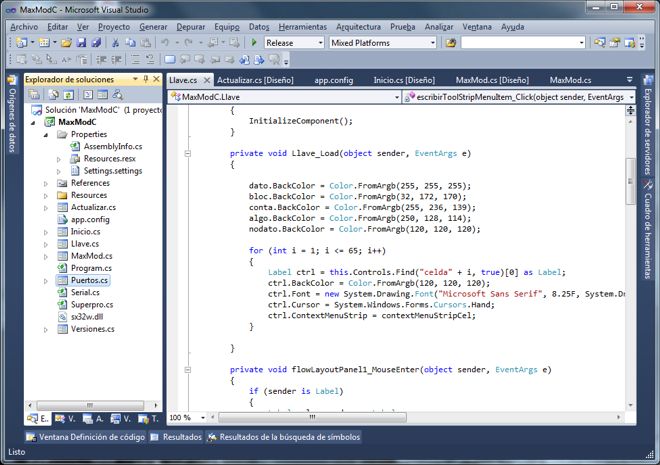The height and width of the screenshot is (465, 660).
Task: Collapse the Properties folder in the tree
Action: [x=46, y=135]
